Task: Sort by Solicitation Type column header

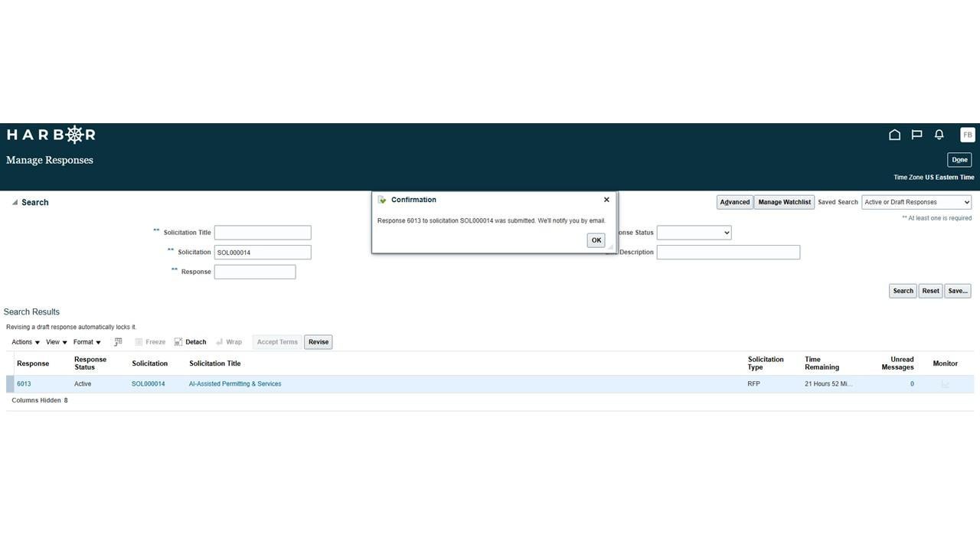Action: (x=766, y=364)
